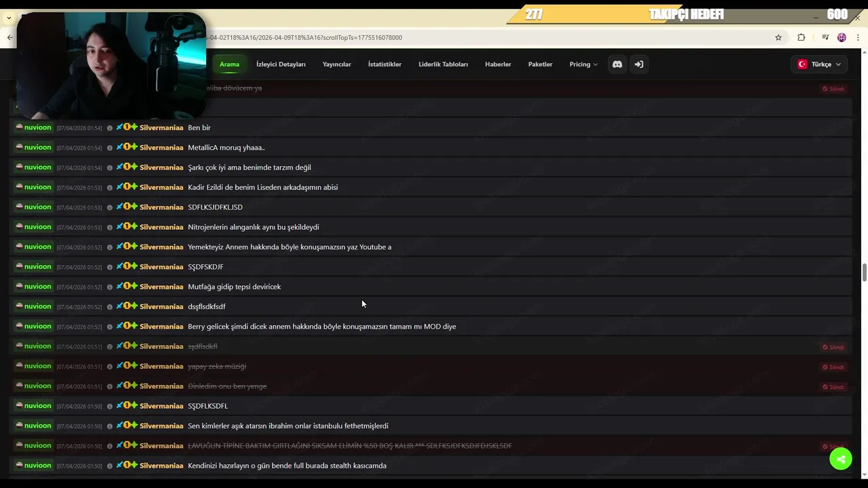Click message 'SDFLKSJDFKLJSD'
The height and width of the screenshot is (488, 868).
pos(215,207)
